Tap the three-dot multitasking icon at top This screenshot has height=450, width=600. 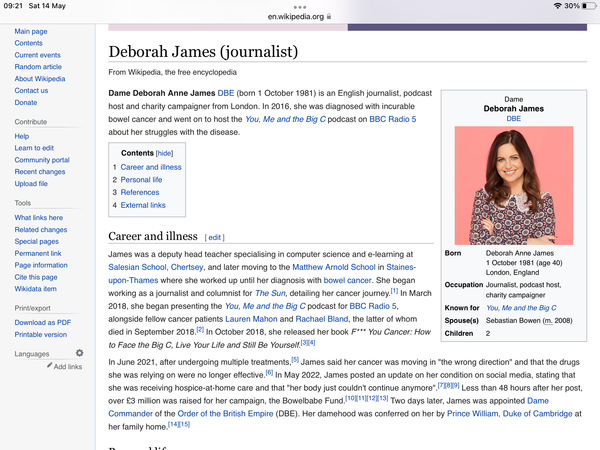point(300,6)
